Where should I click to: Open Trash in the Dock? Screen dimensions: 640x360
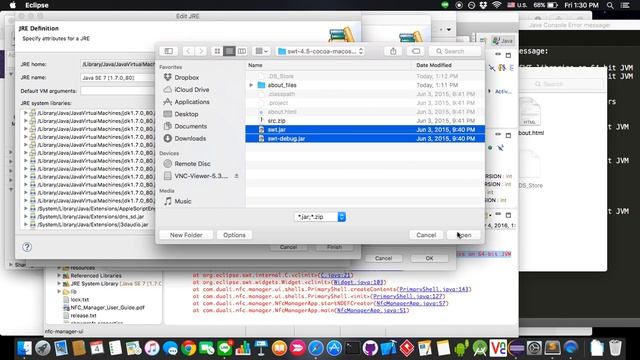[x=615, y=348]
